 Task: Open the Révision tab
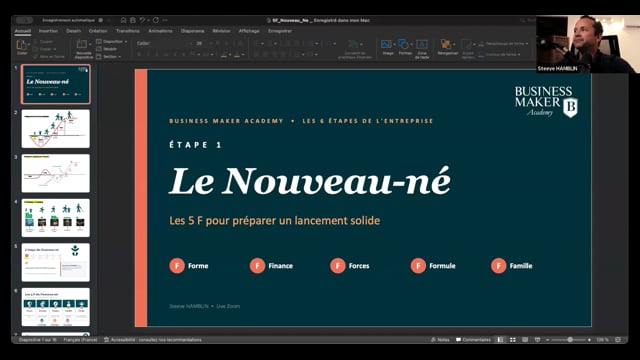click(x=221, y=31)
